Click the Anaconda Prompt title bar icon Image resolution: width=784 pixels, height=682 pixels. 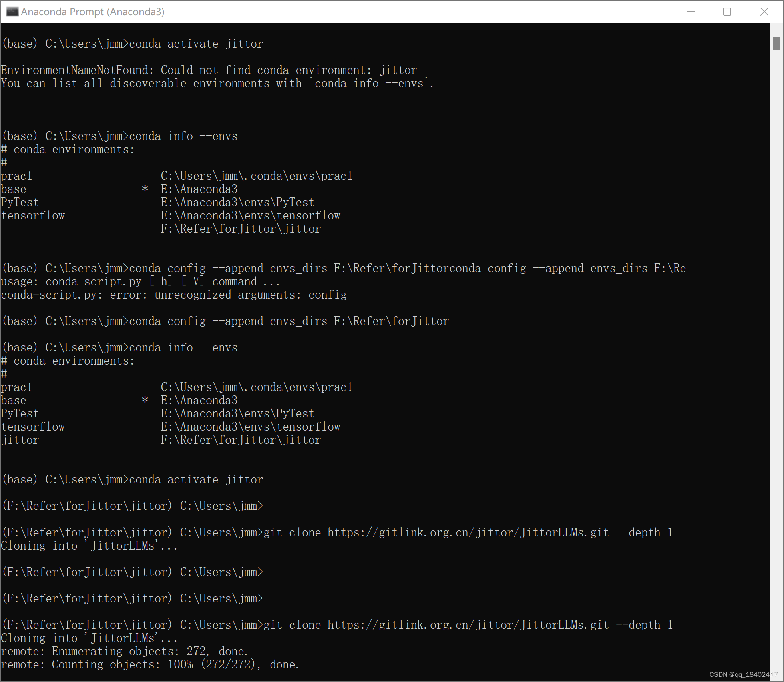[x=12, y=12]
